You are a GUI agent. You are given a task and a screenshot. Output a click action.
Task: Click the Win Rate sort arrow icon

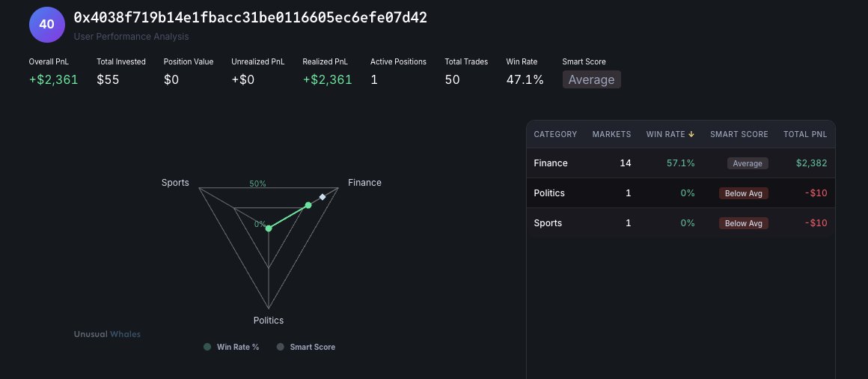[x=691, y=134]
